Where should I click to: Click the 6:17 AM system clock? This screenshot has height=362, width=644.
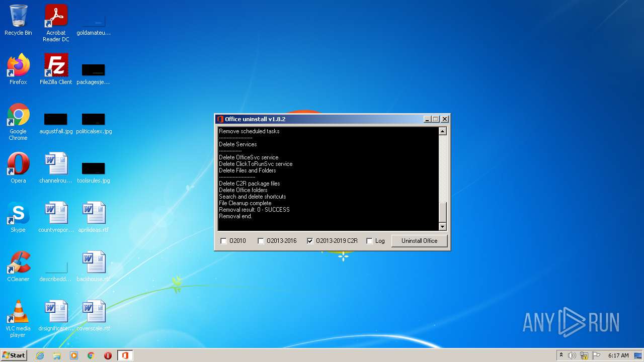click(x=618, y=355)
